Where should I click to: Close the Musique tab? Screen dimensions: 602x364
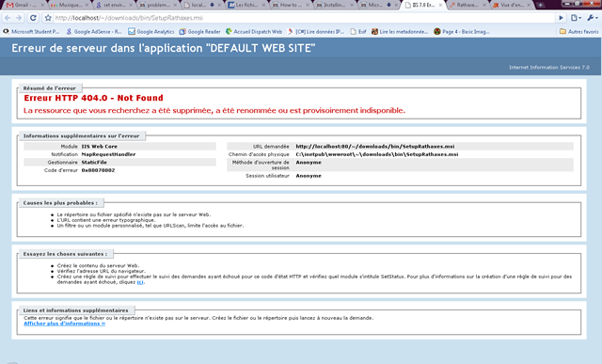(x=87, y=5)
